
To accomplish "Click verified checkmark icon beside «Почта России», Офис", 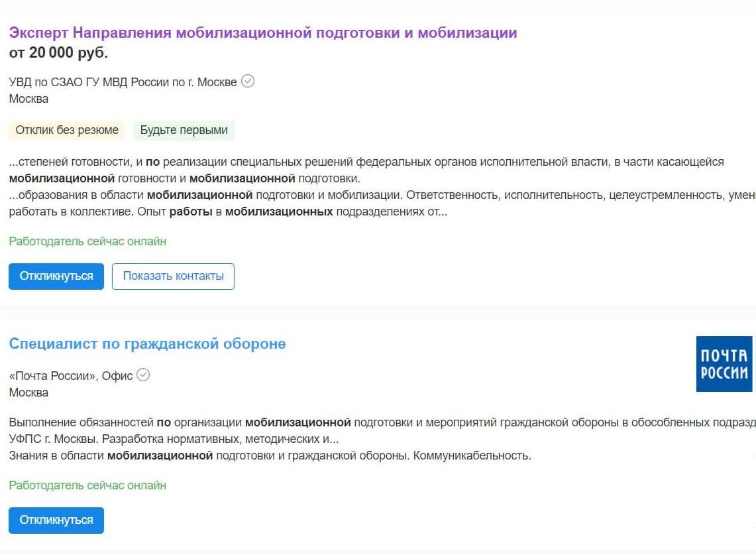I will click(x=143, y=375).
